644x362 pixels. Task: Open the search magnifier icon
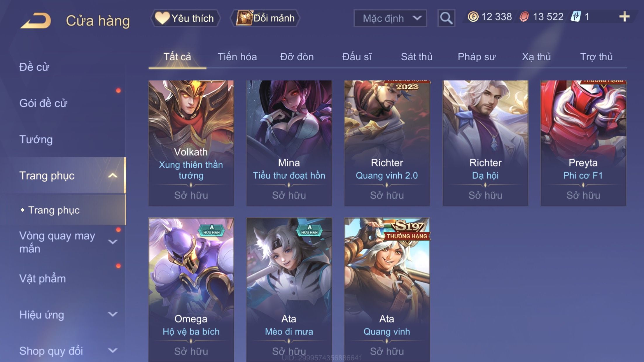point(446,18)
